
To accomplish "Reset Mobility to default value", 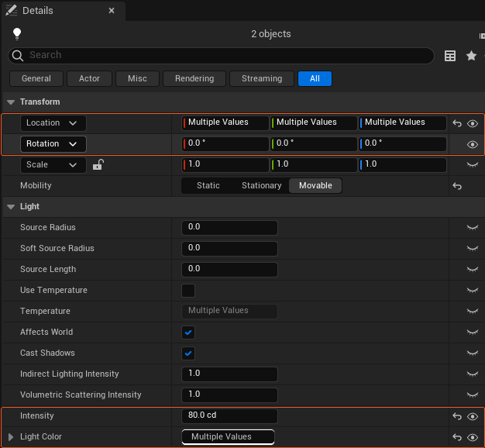I will point(457,186).
